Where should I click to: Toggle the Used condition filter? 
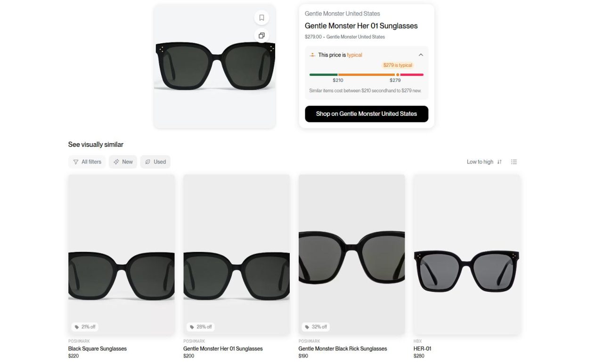pyautogui.click(x=155, y=162)
